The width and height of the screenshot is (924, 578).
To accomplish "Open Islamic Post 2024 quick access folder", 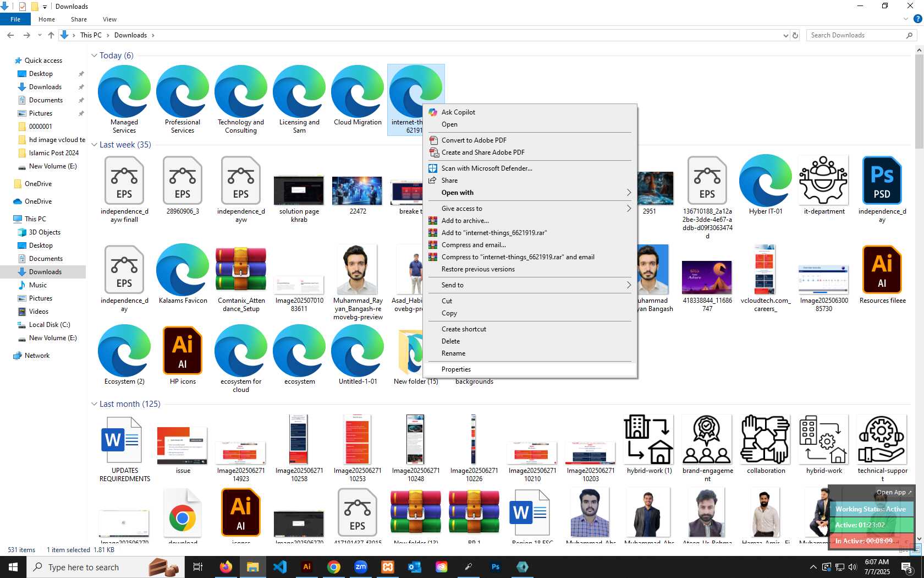I will tap(54, 153).
